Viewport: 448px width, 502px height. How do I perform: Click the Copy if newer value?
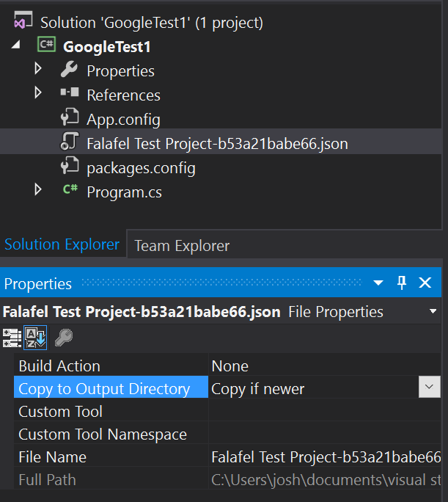click(x=258, y=389)
